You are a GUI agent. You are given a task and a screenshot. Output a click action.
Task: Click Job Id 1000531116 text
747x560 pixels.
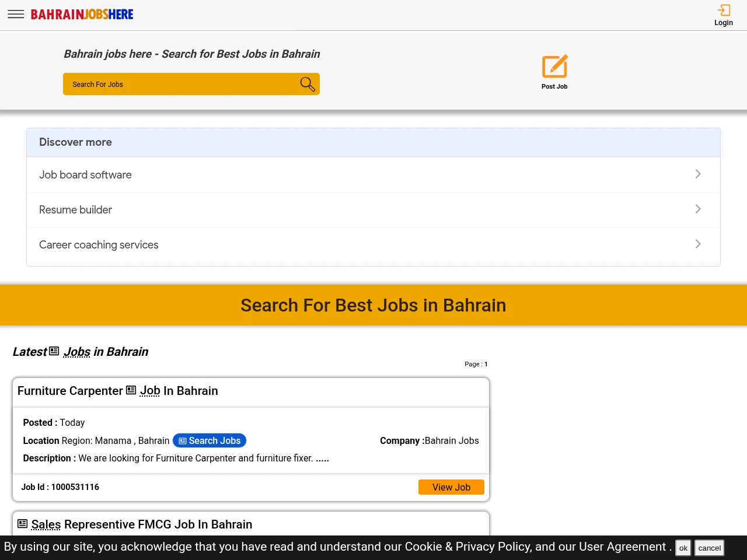60,487
